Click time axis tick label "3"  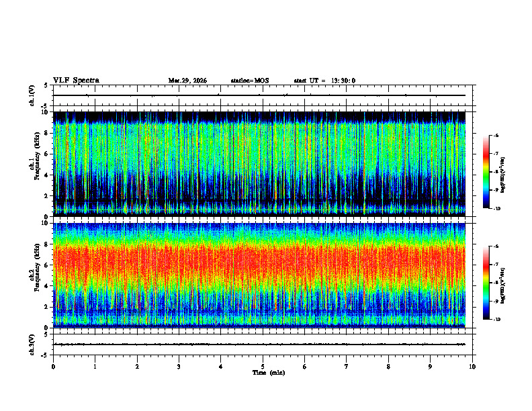pyautogui.click(x=179, y=367)
